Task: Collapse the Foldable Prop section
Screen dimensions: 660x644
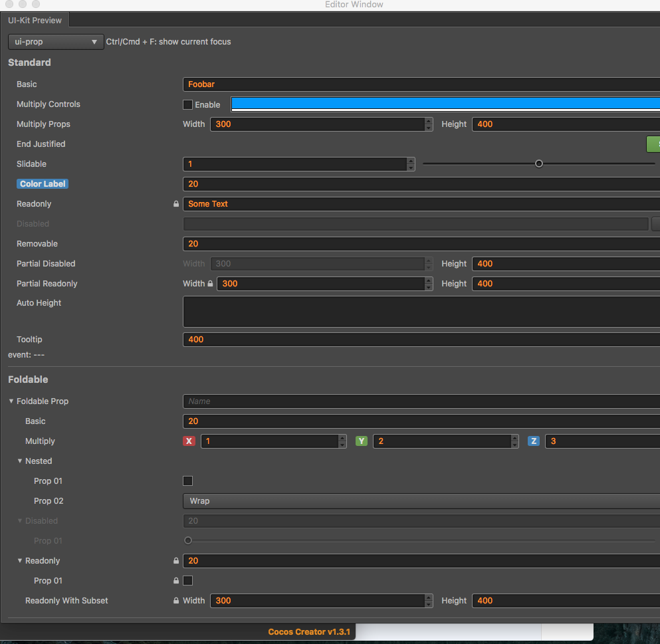Action: click(x=11, y=401)
